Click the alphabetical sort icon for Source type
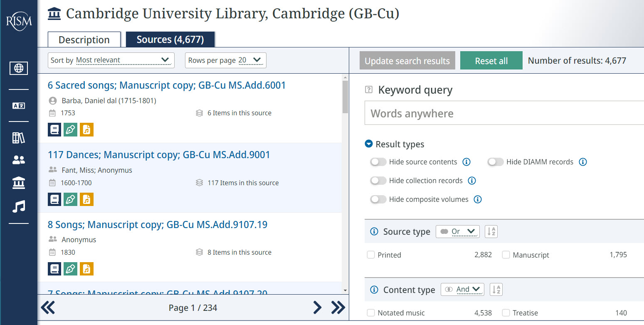Viewport: 644px width, 325px height. tap(491, 232)
